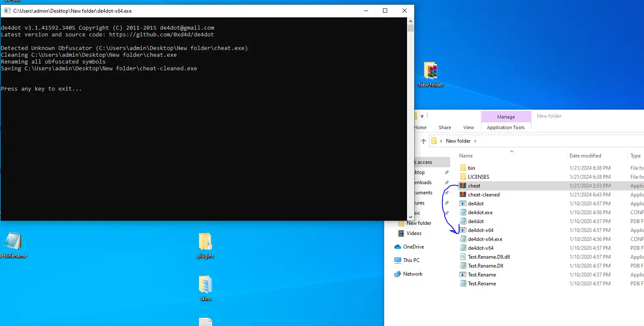Sort files by Type column header
The height and width of the screenshot is (326, 644).
click(x=636, y=156)
